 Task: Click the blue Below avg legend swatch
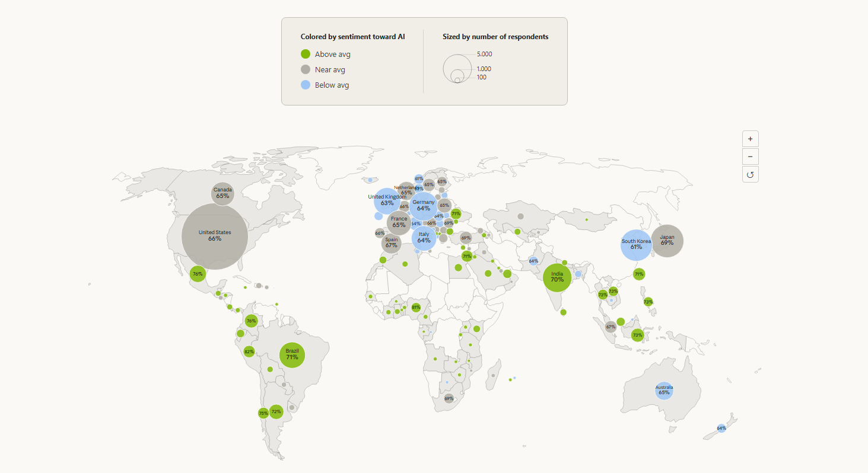coord(306,85)
